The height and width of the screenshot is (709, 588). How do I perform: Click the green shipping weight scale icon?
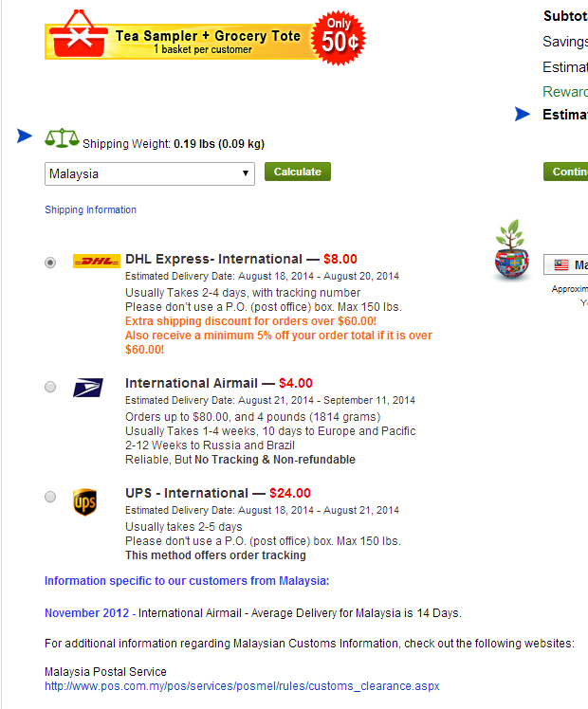62,138
